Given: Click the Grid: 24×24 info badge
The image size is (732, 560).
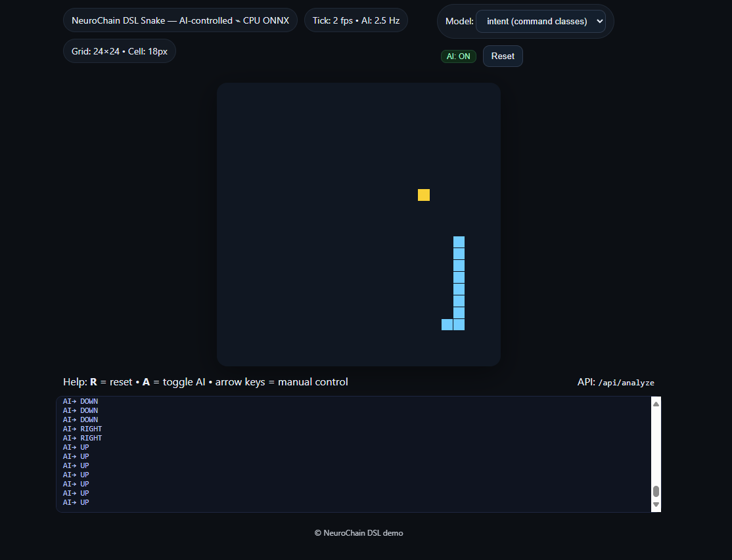Looking at the screenshot, I should [119, 51].
